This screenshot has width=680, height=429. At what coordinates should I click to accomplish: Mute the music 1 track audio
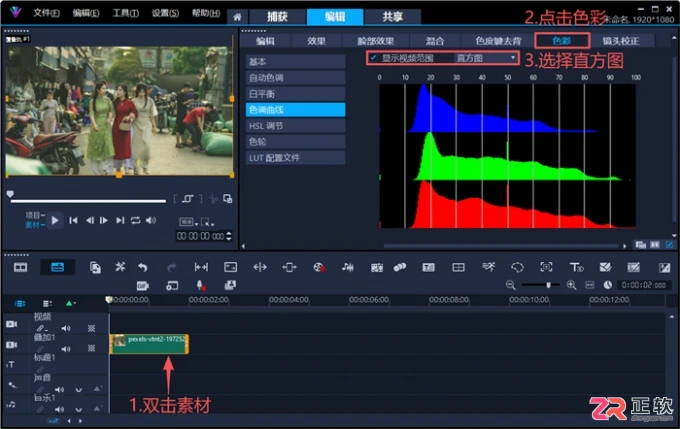(59, 409)
